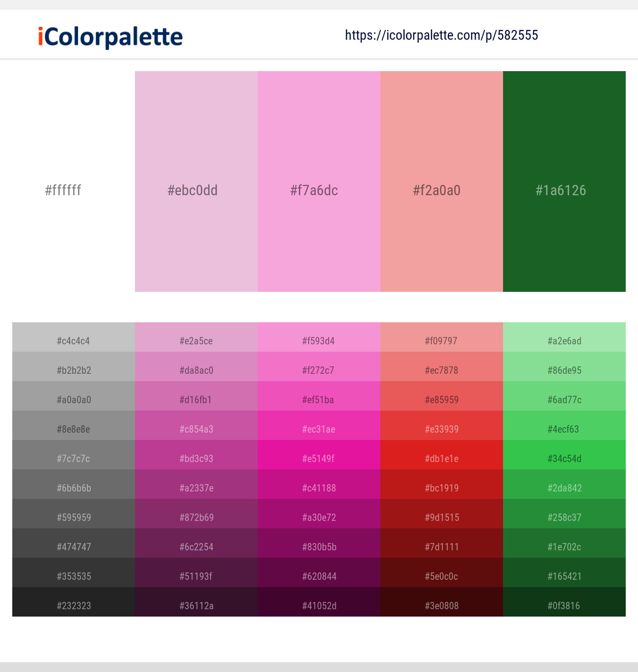This screenshot has height=672, width=638.
Task: Click the #36112a dark purple swatch
Action: (196, 606)
